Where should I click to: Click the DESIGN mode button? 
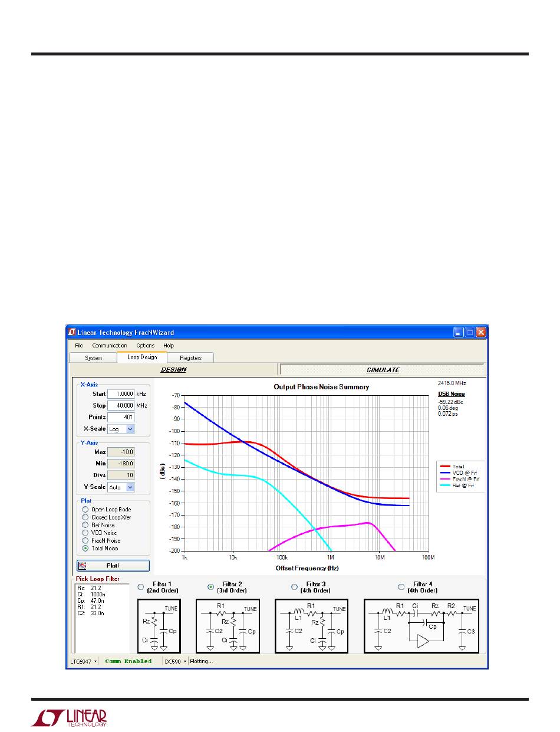174,370
